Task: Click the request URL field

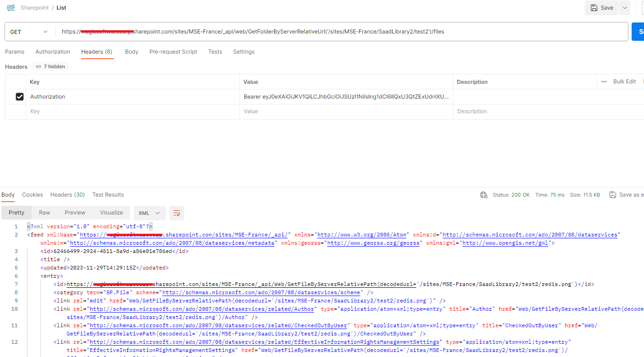Action: click(341, 32)
